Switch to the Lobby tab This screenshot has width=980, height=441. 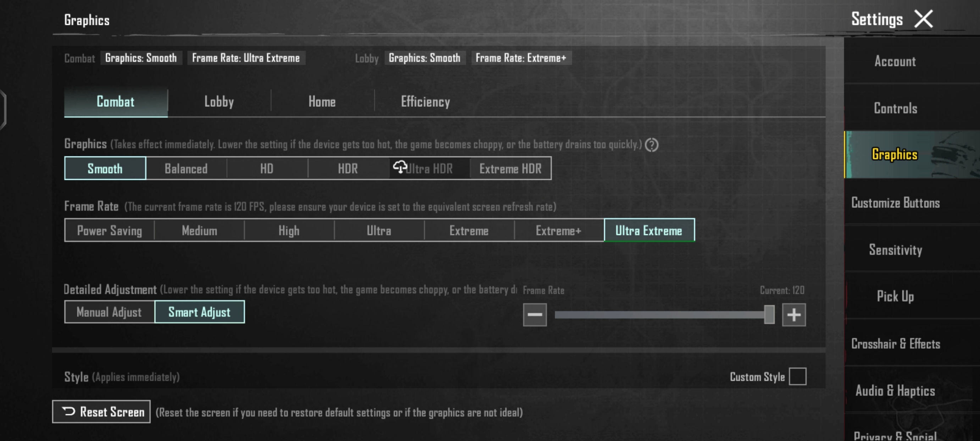pos(219,101)
